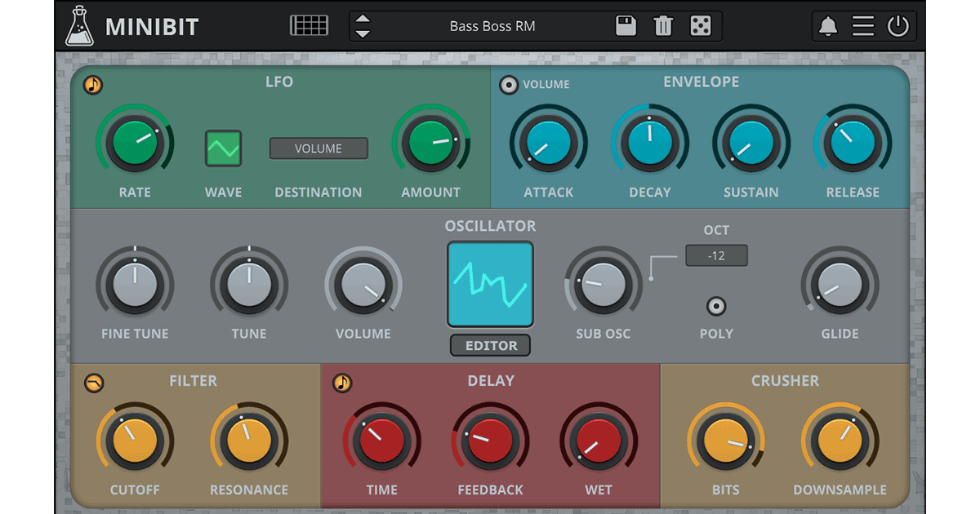Delete preset using the trash icon
980x514 pixels.
click(x=663, y=26)
